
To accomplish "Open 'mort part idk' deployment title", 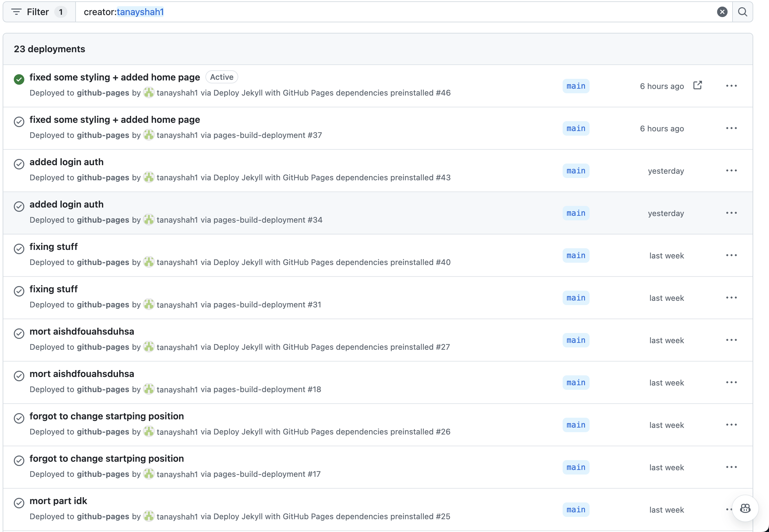I will pyautogui.click(x=58, y=501).
